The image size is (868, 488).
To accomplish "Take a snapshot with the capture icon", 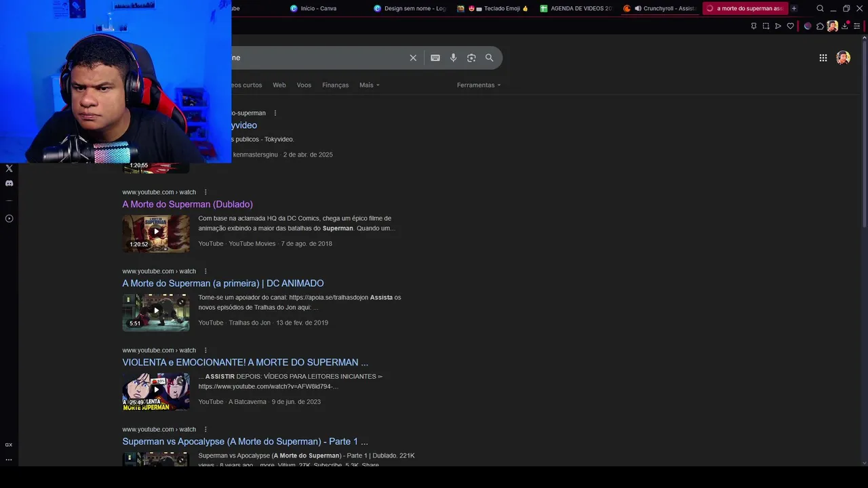I will click(766, 26).
